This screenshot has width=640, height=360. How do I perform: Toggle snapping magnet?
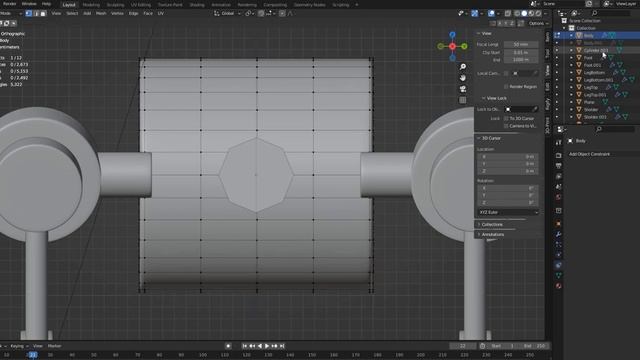(261, 13)
